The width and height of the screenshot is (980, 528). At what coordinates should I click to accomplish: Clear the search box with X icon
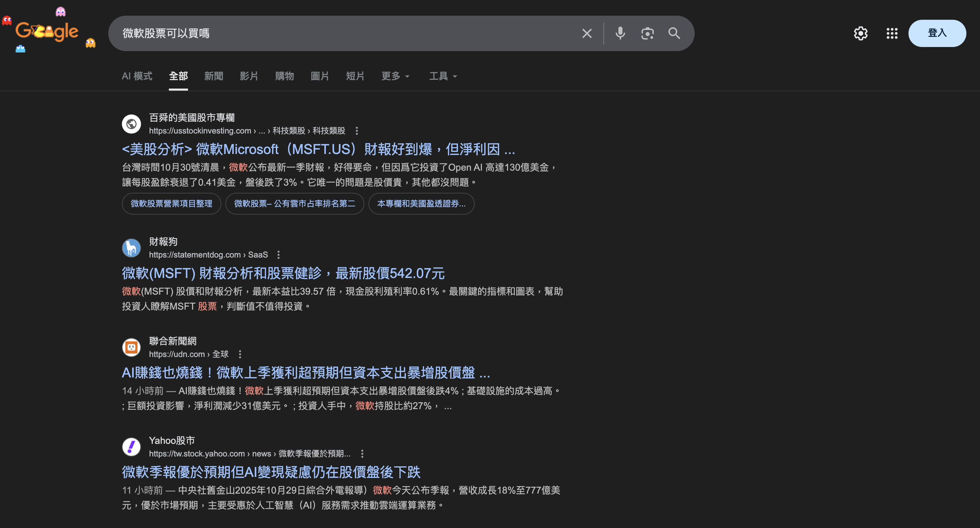(587, 33)
